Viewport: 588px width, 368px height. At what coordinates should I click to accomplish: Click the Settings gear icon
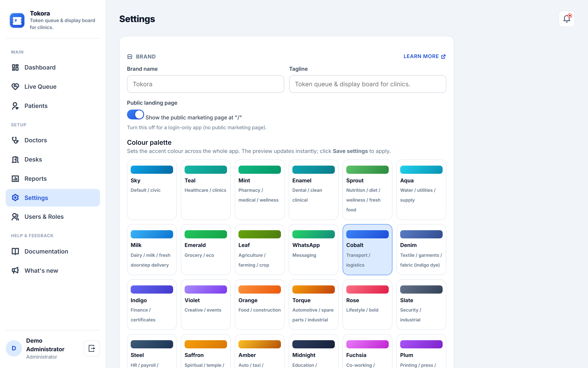[x=15, y=198]
